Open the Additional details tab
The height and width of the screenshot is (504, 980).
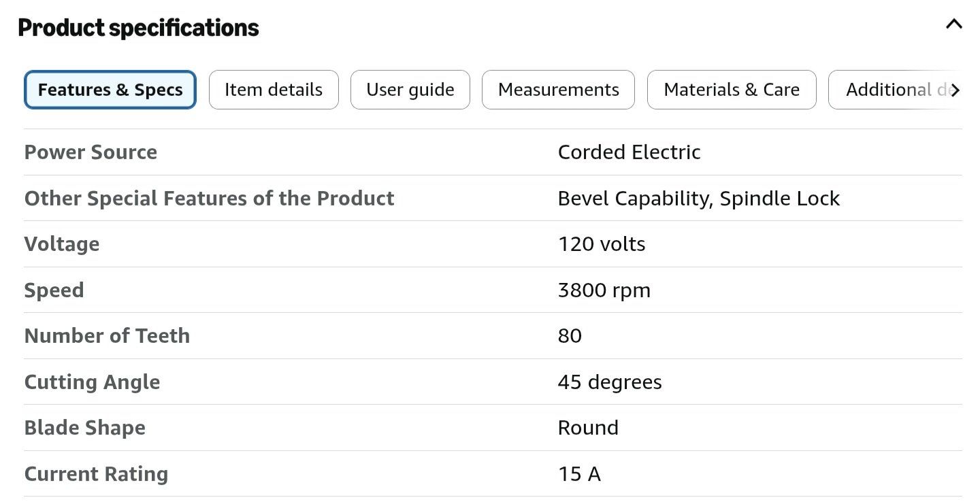(x=888, y=90)
